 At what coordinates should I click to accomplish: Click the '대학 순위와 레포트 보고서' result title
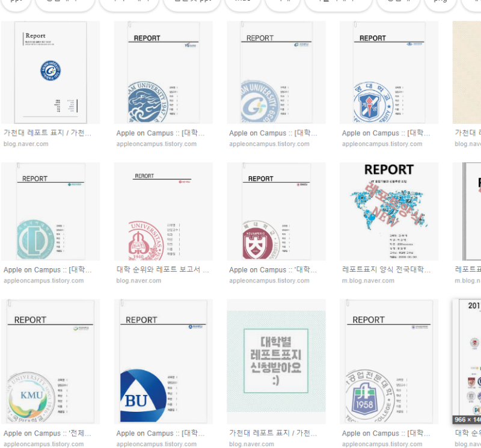[162, 270]
